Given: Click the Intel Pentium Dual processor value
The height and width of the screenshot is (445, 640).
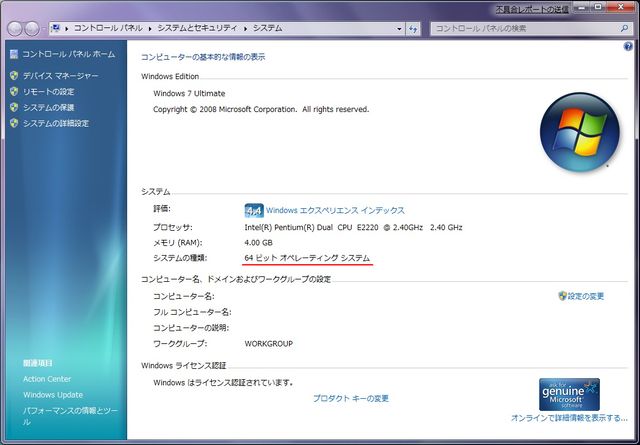Looking at the screenshot, I should click(x=353, y=227).
